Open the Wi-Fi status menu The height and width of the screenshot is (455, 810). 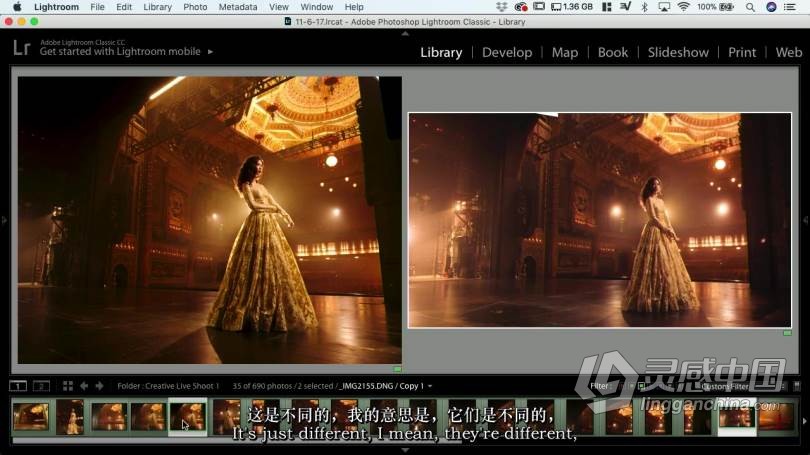coord(683,7)
